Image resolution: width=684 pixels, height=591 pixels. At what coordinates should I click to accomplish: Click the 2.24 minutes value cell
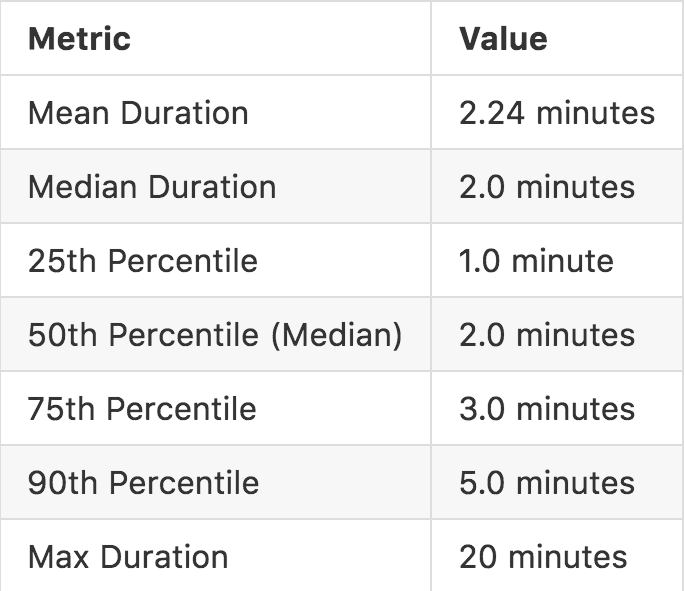click(x=557, y=113)
